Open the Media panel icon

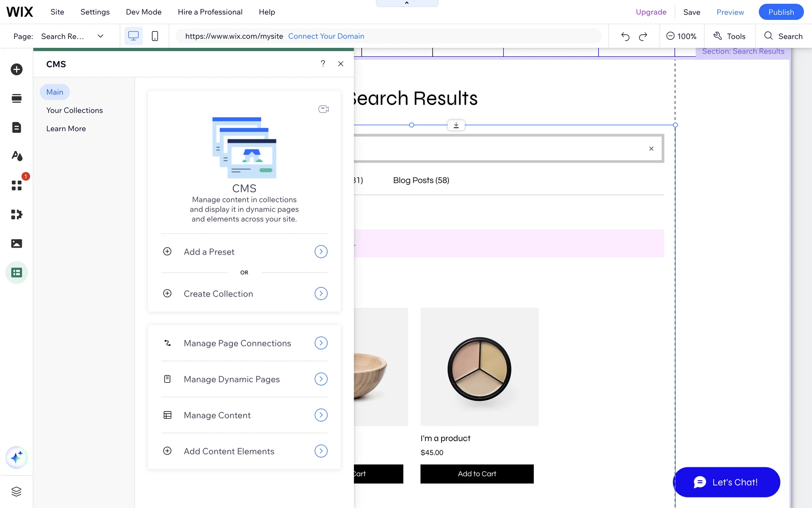tap(16, 243)
